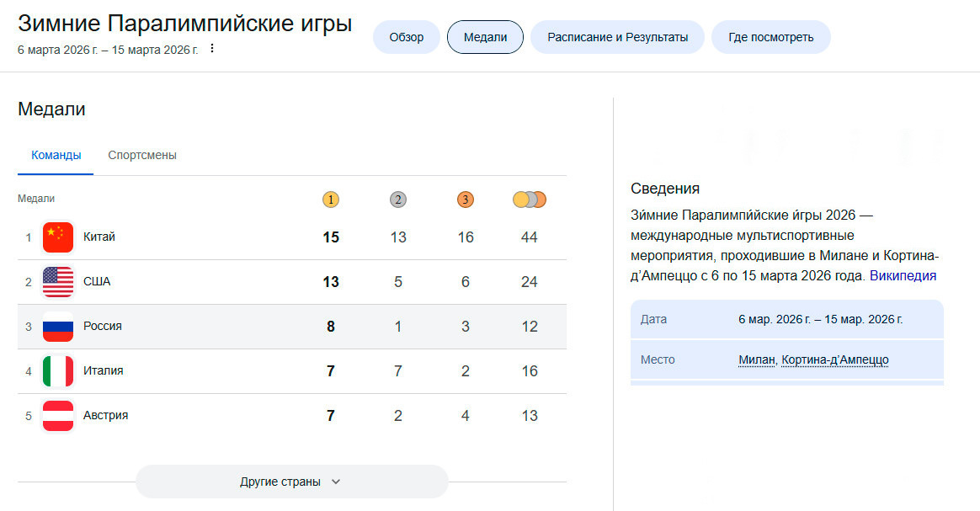This screenshot has width=980, height=511.
Task: Expand the Другие страны list
Action: click(291, 481)
